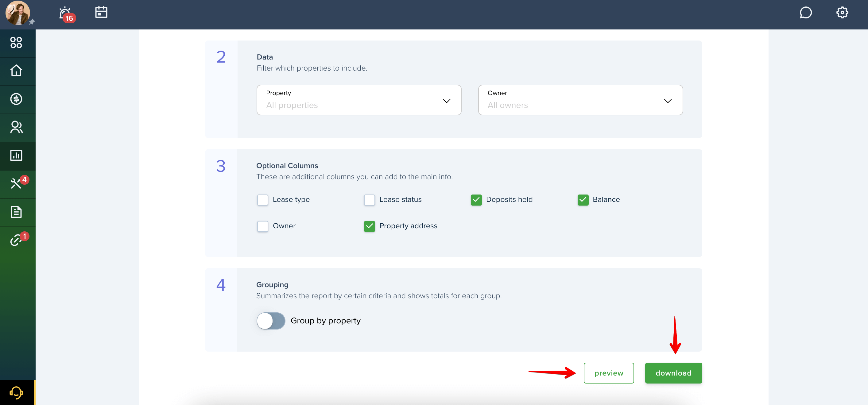Check the Owner column checkbox
The height and width of the screenshot is (405, 868).
[x=262, y=226]
